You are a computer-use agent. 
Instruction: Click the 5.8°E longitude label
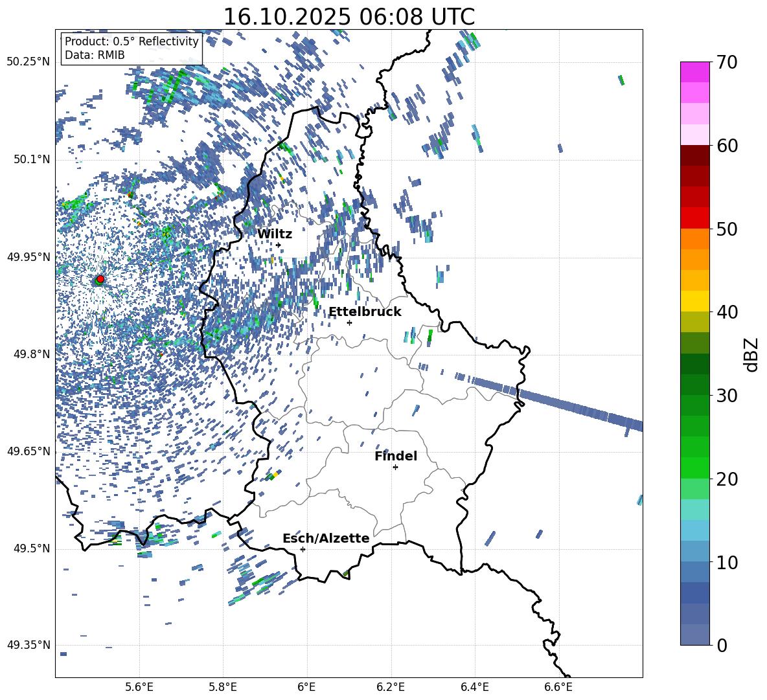223,687
